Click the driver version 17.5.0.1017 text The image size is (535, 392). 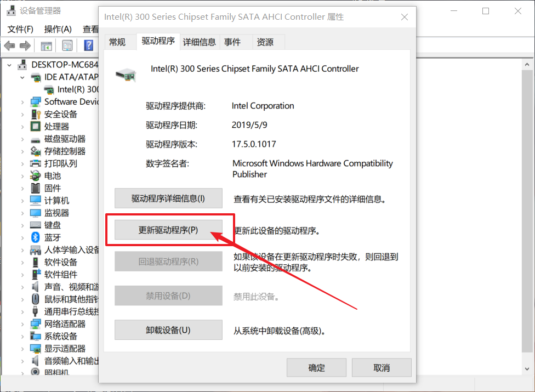pyautogui.click(x=254, y=144)
